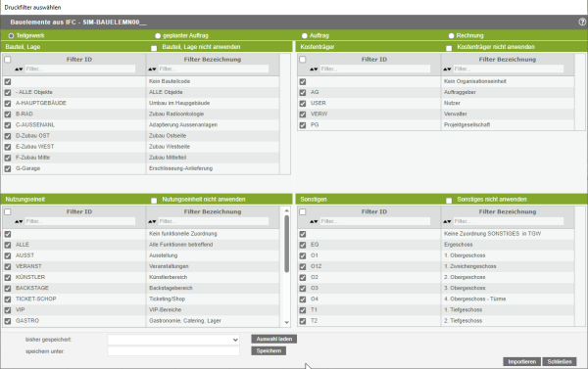The height and width of the screenshot is (369, 588).
Task: Select 'Keine Zuordnung SONSTIGES in TGW' cell
Action: click(508, 234)
